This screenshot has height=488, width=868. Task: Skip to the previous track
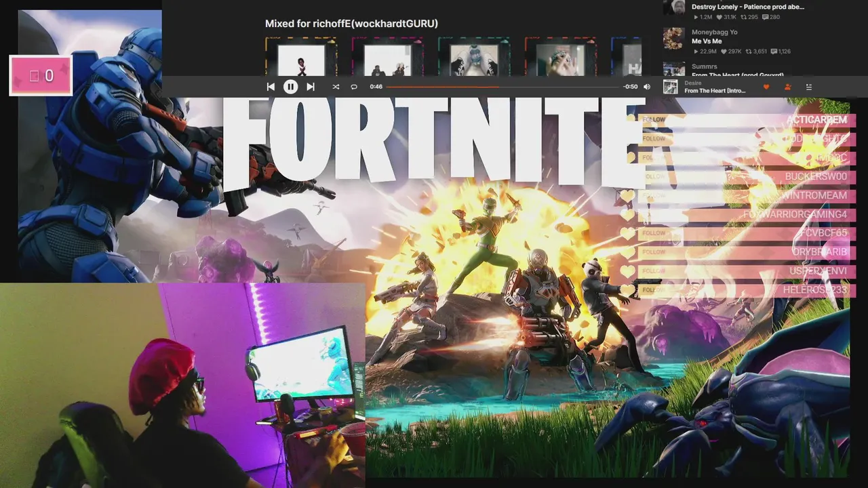click(x=271, y=87)
